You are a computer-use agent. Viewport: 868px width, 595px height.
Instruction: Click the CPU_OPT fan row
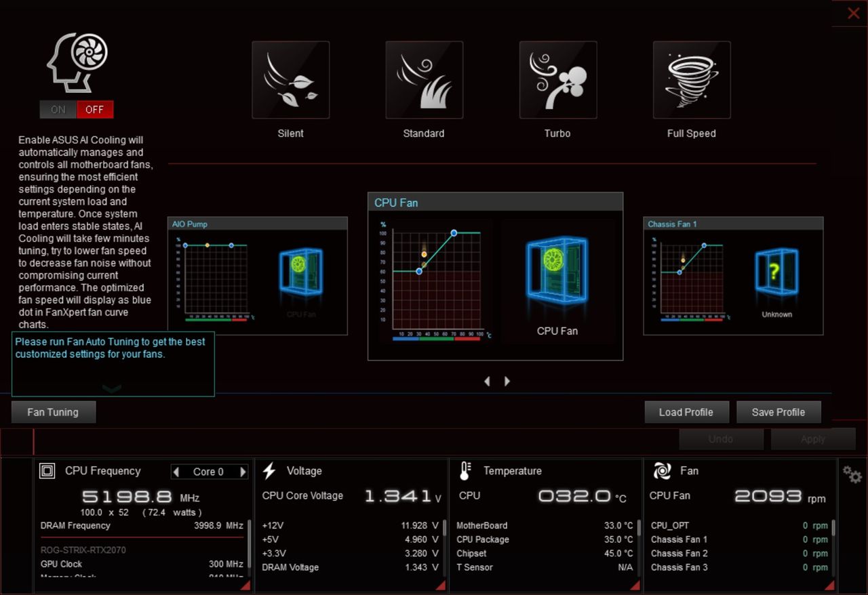(x=739, y=526)
